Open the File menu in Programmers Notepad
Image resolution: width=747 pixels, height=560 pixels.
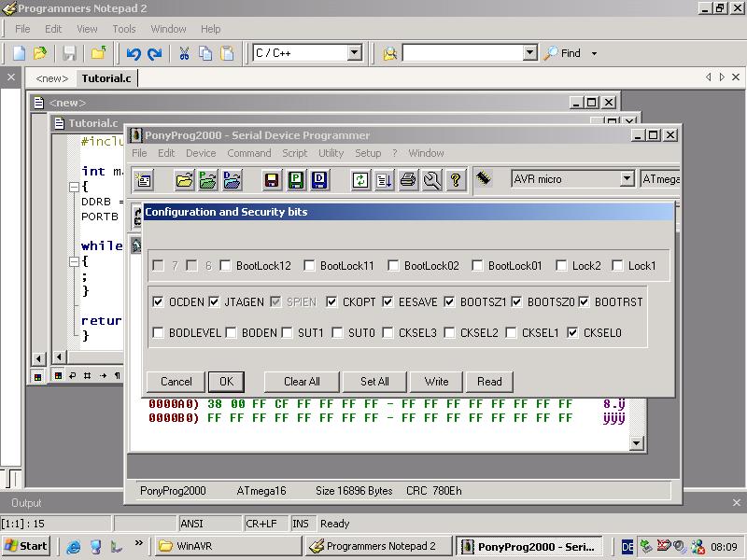point(22,29)
